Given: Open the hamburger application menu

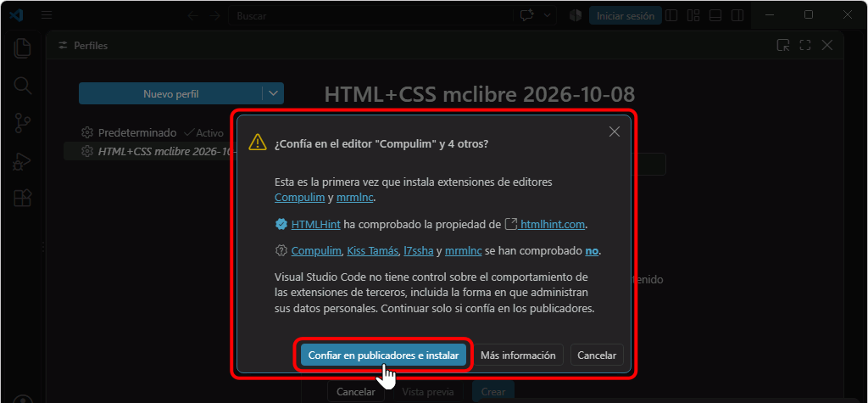Looking at the screenshot, I should click(x=47, y=15).
